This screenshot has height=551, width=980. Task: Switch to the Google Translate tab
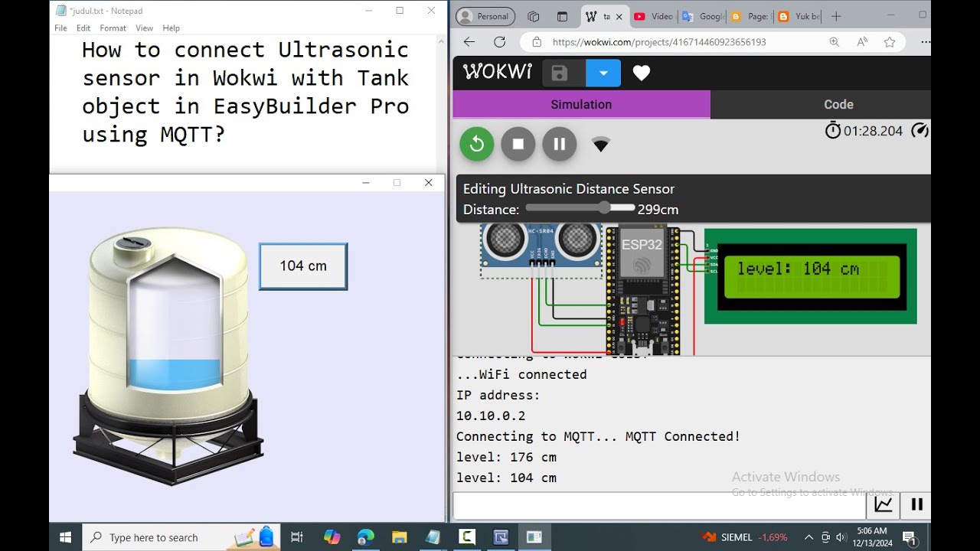(702, 16)
